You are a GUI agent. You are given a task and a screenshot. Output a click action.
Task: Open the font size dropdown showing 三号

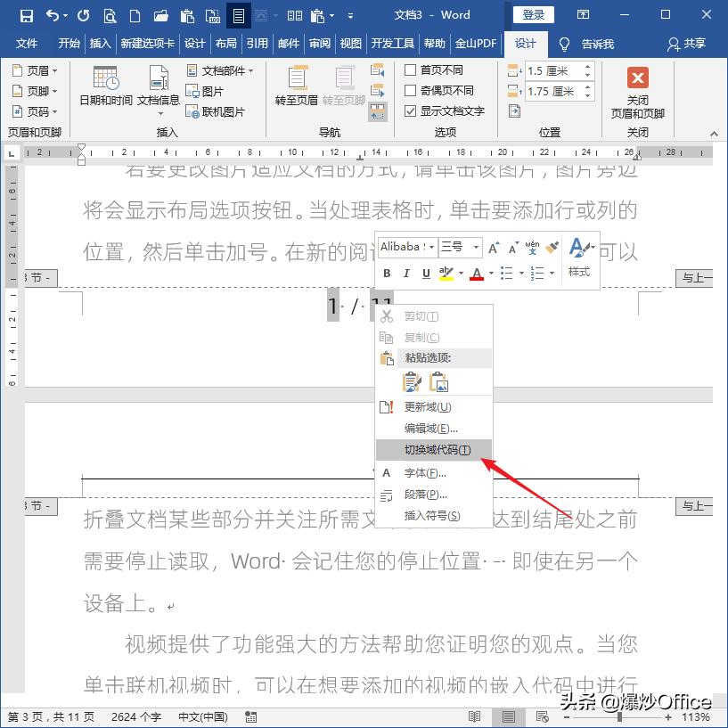475,247
